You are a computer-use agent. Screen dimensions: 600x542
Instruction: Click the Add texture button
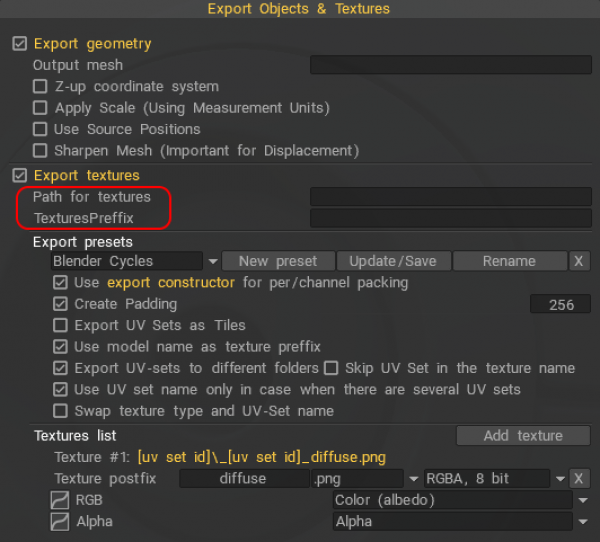point(523,436)
